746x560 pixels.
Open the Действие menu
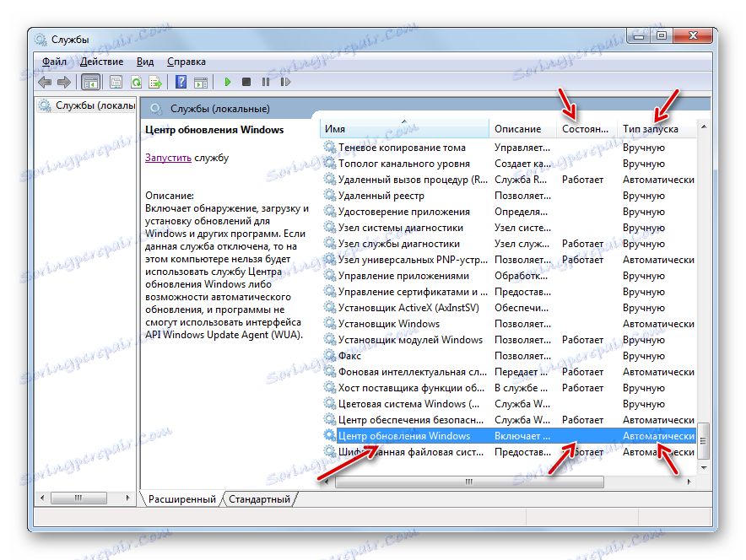(101, 62)
